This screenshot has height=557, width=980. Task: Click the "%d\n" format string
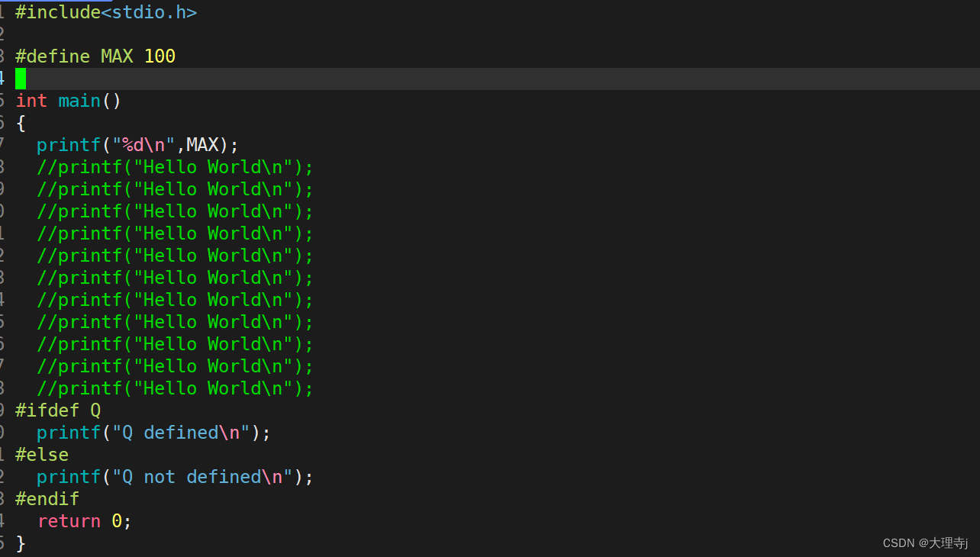143,145
